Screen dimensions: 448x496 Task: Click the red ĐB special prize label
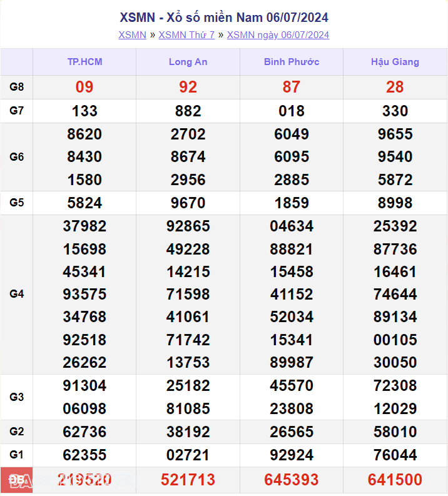[x=17, y=480]
